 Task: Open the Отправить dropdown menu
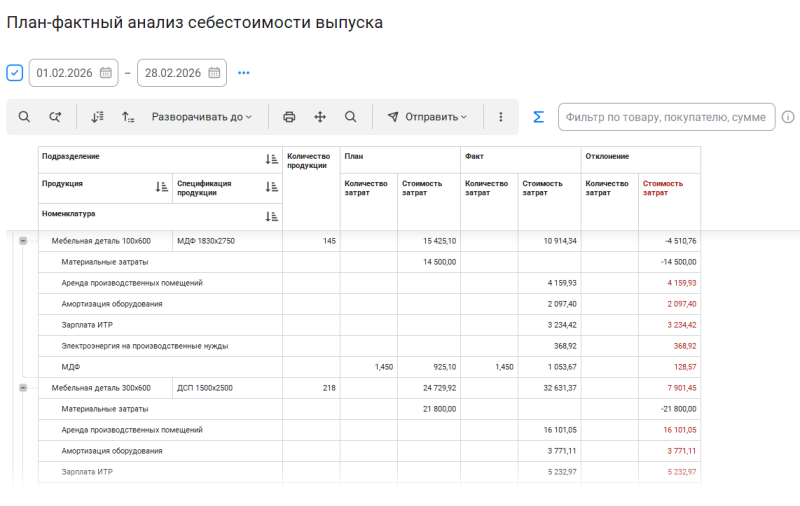(427, 117)
